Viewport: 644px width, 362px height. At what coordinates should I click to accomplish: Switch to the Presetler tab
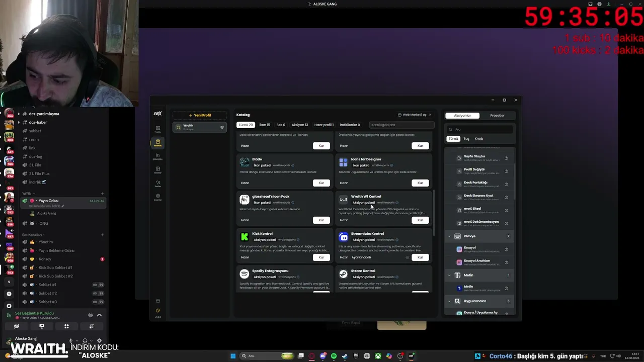[497, 116]
